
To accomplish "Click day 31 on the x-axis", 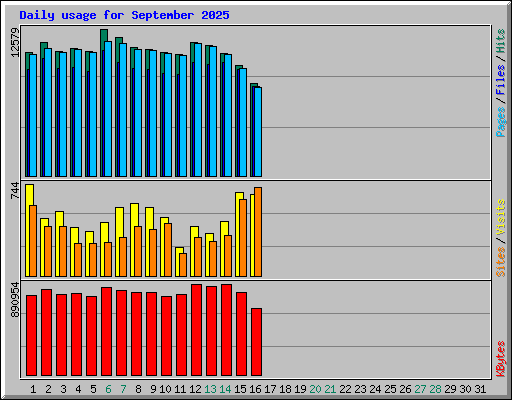I will [x=480, y=389].
